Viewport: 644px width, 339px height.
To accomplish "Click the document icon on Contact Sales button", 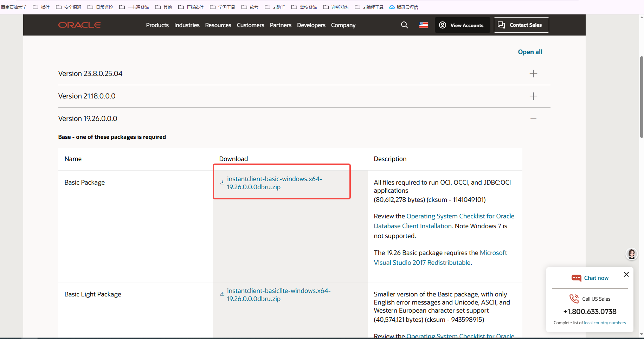I will click(x=501, y=25).
